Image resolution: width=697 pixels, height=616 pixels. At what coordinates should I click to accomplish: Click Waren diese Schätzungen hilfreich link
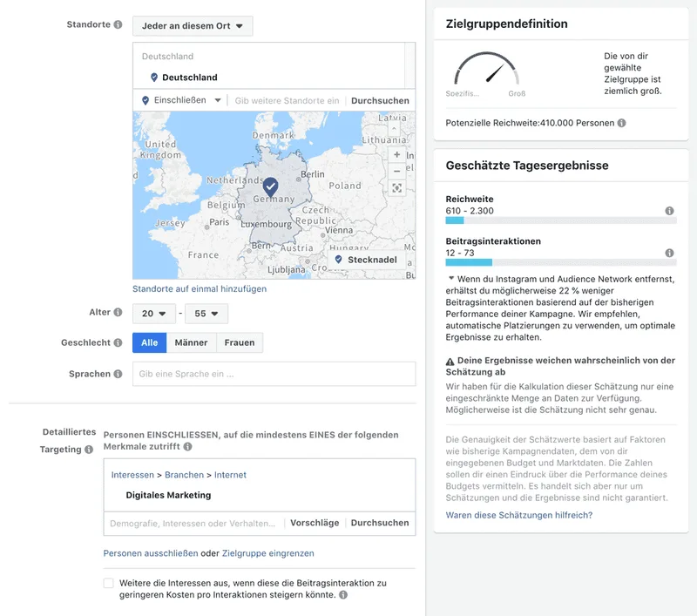tap(518, 515)
